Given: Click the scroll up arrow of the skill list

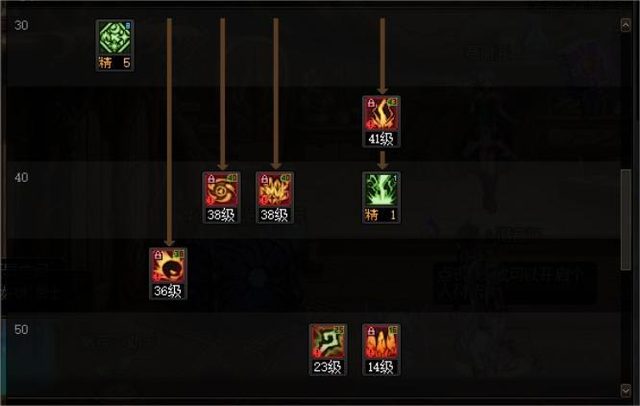Looking at the screenshot, I should pos(625,25).
